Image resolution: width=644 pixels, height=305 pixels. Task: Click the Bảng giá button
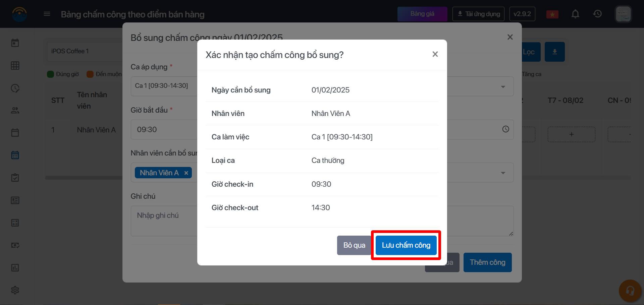coord(422,14)
